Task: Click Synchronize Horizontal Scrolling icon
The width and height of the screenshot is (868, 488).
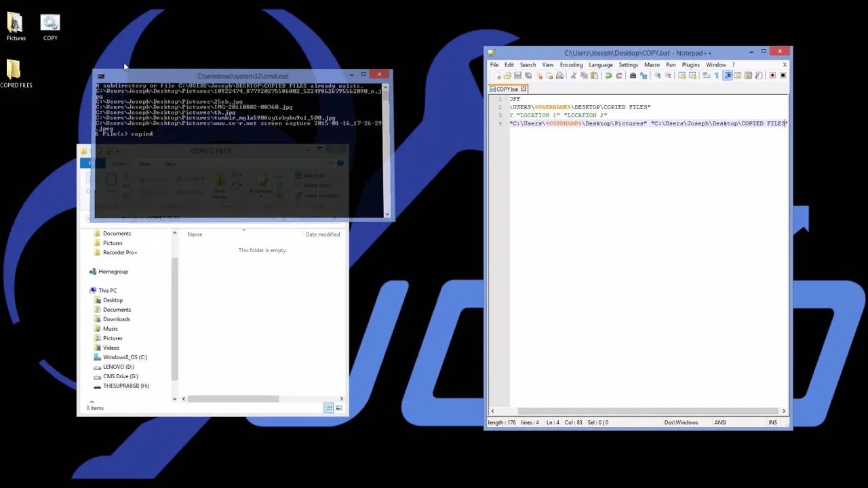Action: [x=692, y=75]
